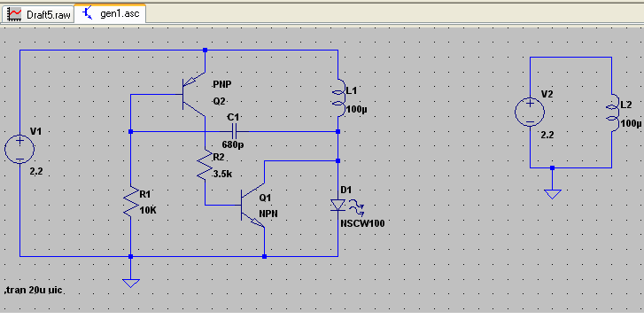
Task: Switch to the Draft5.raw tab
Action: click(38, 14)
